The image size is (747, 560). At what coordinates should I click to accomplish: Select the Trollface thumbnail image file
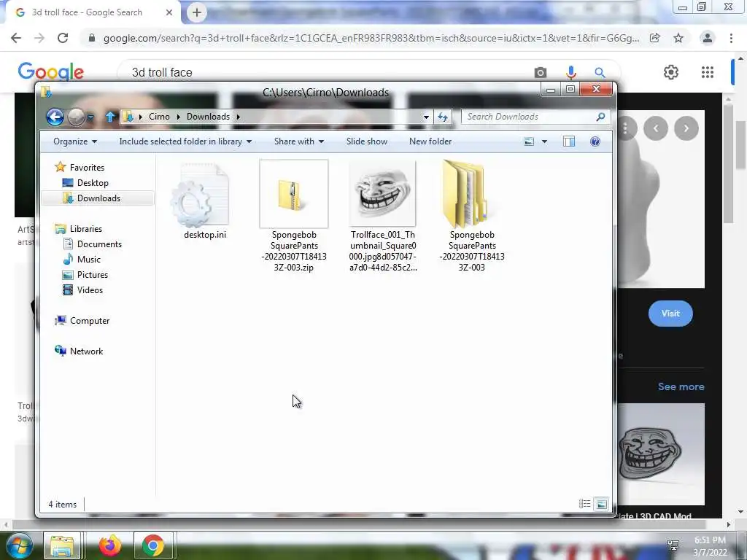coord(382,216)
